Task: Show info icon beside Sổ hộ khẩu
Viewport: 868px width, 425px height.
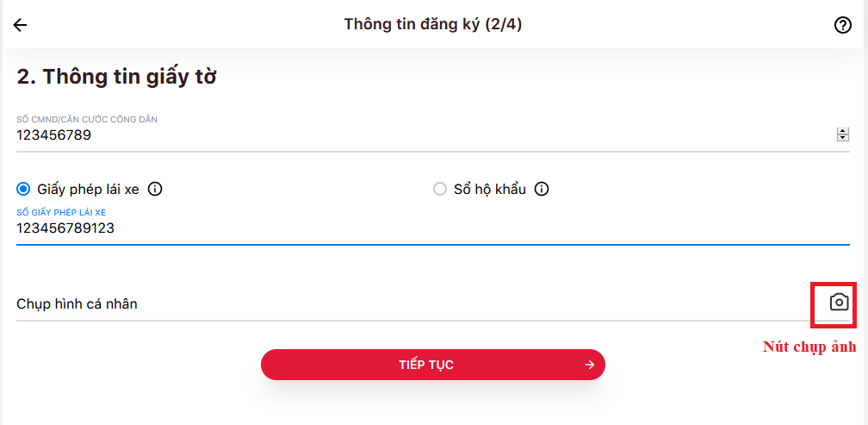Action: tap(542, 189)
